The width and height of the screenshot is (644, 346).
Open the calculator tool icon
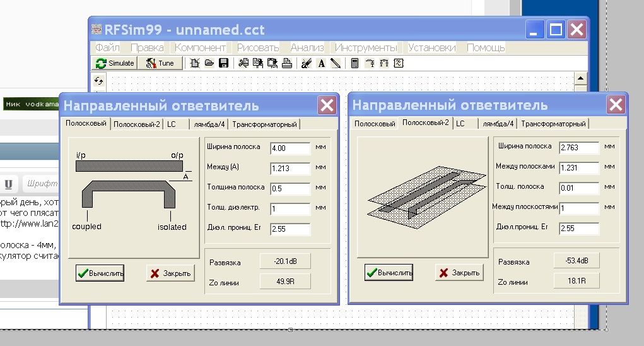click(355, 63)
